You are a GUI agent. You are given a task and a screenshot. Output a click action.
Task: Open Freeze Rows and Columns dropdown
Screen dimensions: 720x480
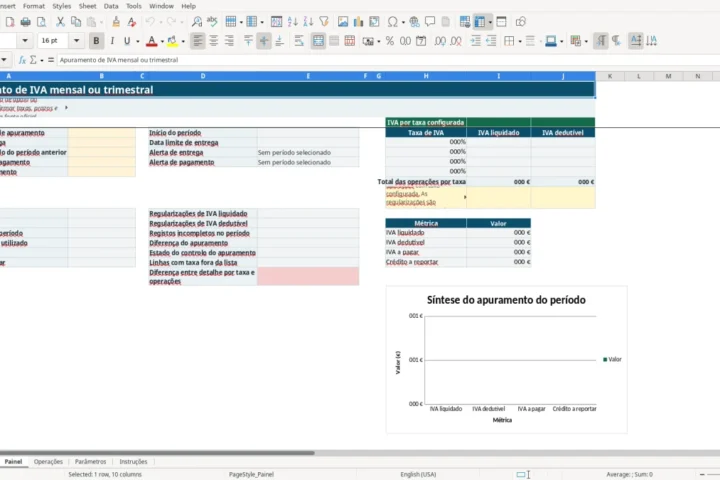(490, 22)
